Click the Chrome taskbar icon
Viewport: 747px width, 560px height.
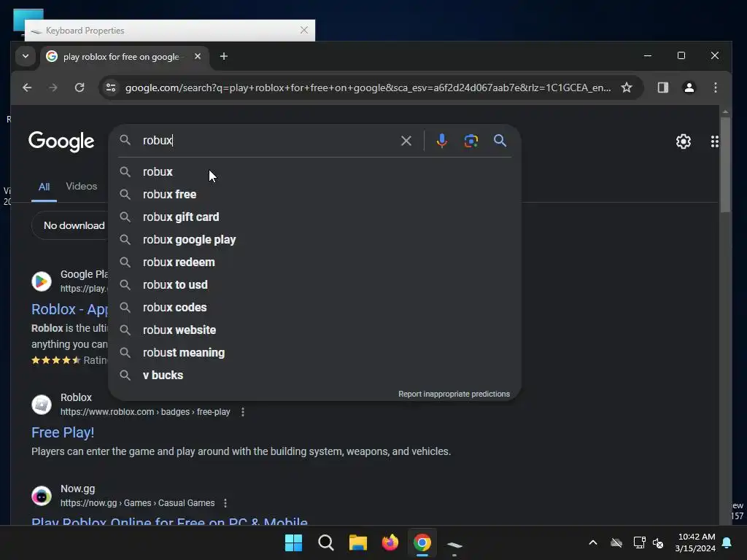coord(422,542)
